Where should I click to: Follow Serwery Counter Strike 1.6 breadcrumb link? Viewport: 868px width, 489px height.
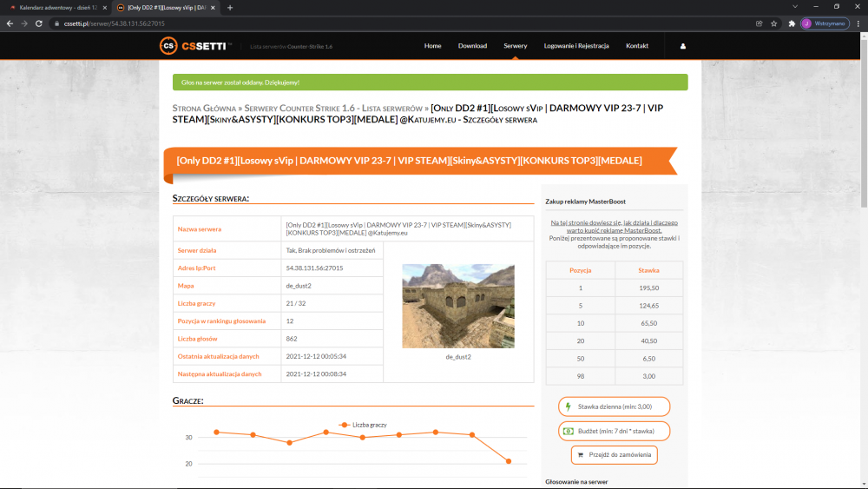point(333,108)
